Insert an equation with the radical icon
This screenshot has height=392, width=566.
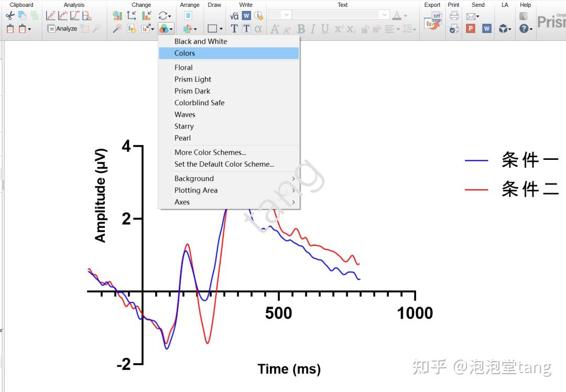click(x=234, y=15)
